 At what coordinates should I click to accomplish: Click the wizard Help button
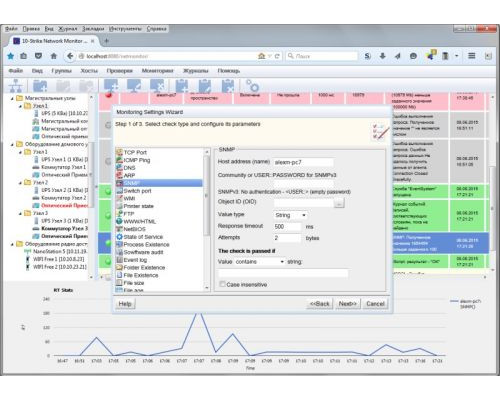(x=125, y=304)
